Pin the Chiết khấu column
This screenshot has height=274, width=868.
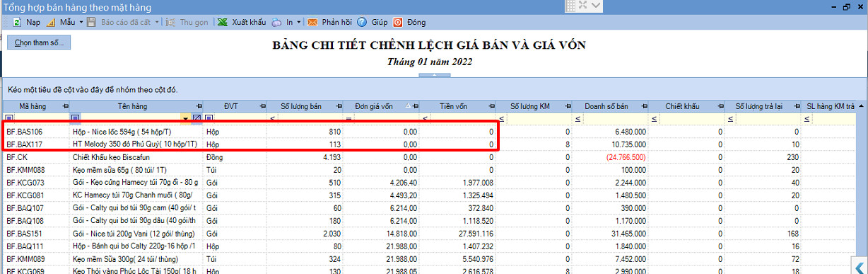click(x=720, y=106)
